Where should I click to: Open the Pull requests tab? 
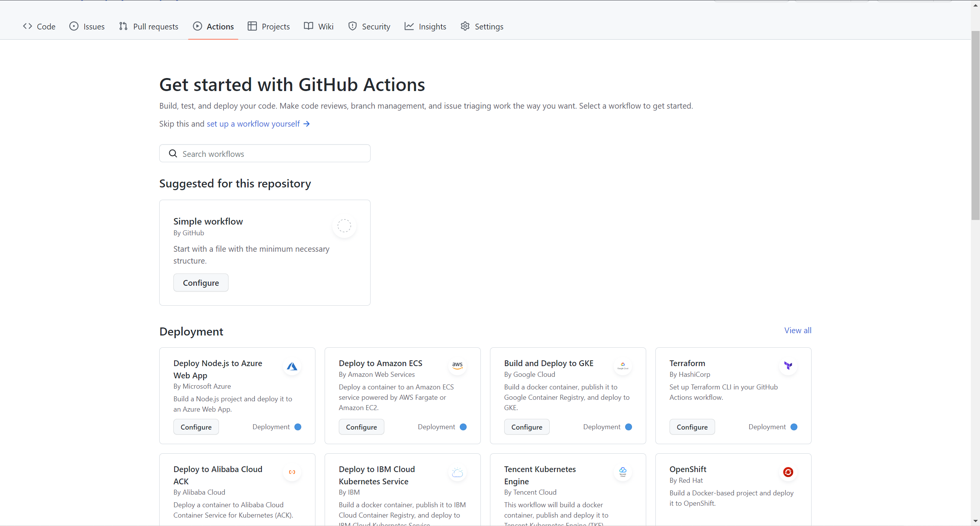click(149, 26)
